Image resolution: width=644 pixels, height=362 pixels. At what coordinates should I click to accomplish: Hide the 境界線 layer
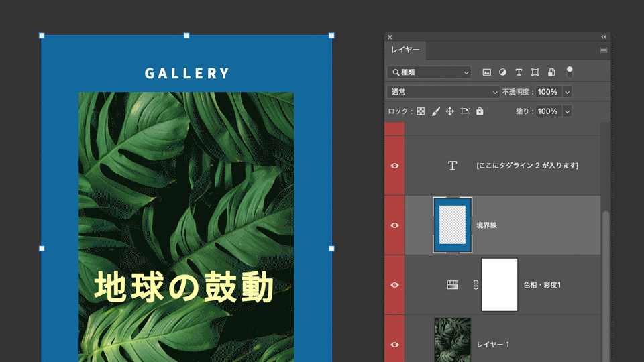coord(394,225)
